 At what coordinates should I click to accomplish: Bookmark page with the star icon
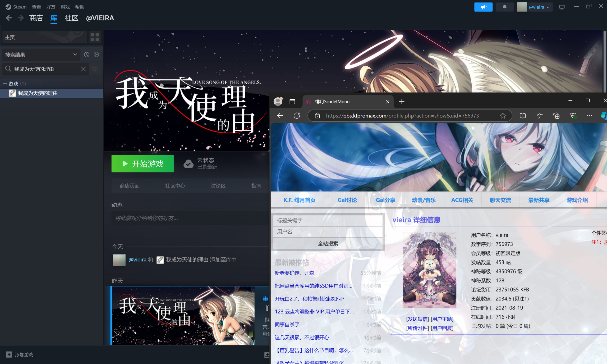point(503,116)
